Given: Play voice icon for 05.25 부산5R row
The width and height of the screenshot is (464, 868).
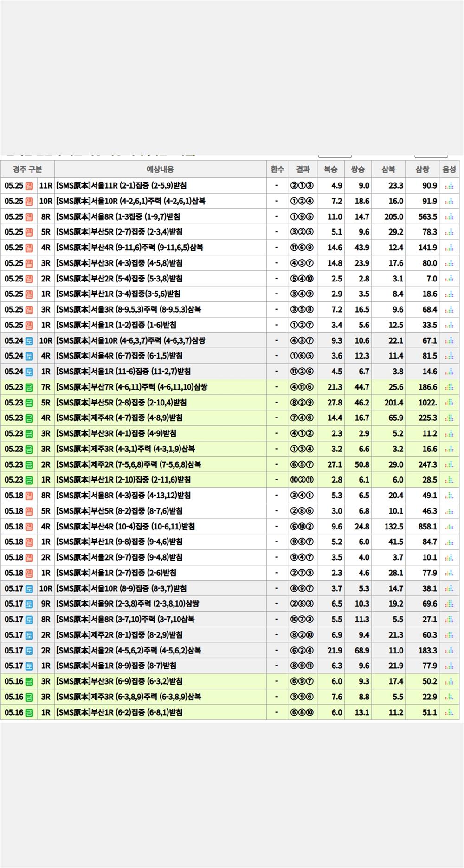Looking at the screenshot, I should [449, 232].
